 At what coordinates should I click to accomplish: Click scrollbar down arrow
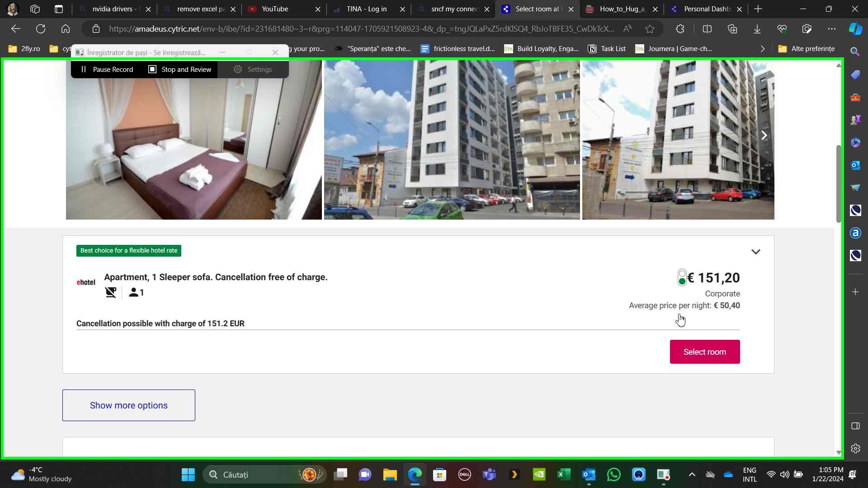839,452
